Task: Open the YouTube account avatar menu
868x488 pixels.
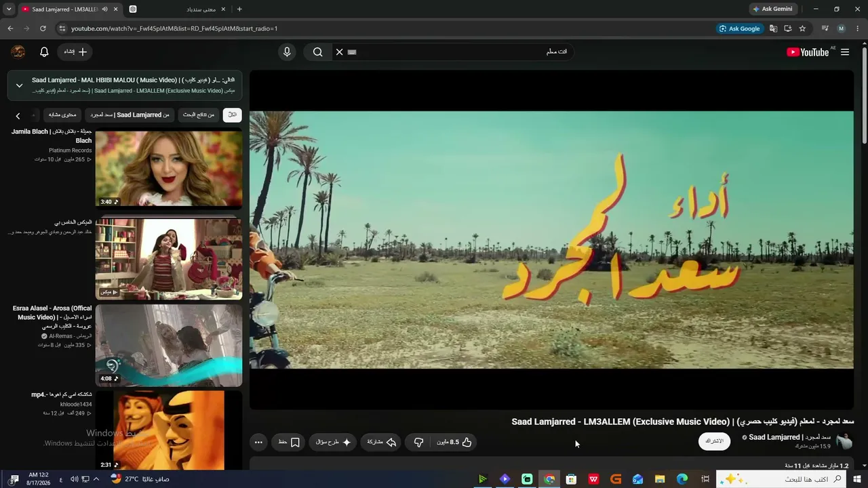Action: click(x=18, y=52)
